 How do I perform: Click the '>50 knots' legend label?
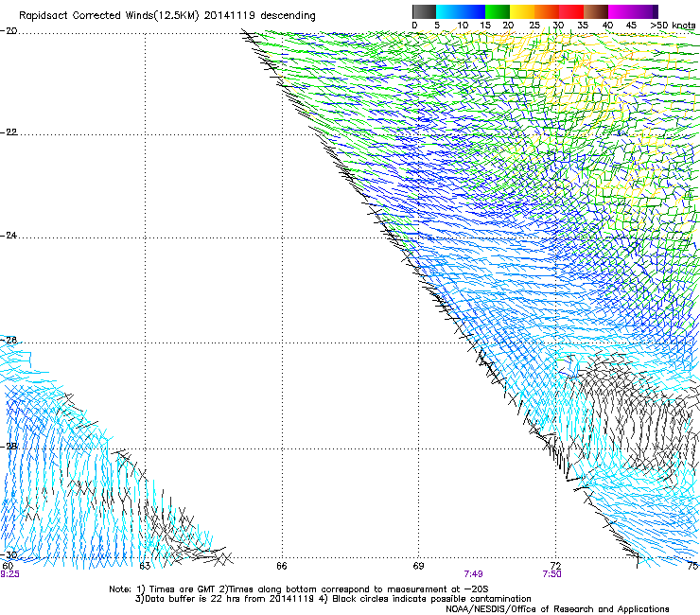pos(673,26)
